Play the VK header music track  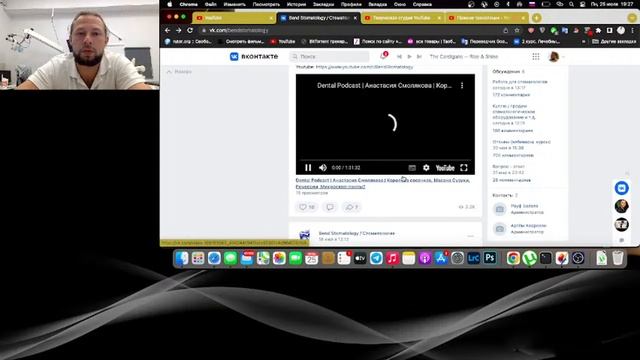coord(409,57)
